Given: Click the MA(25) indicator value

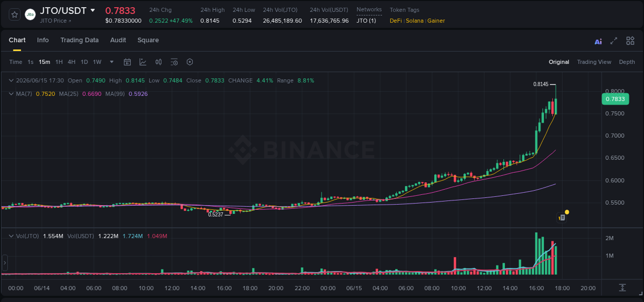Looking at the screenshot, I should click(x=92, y=94).
